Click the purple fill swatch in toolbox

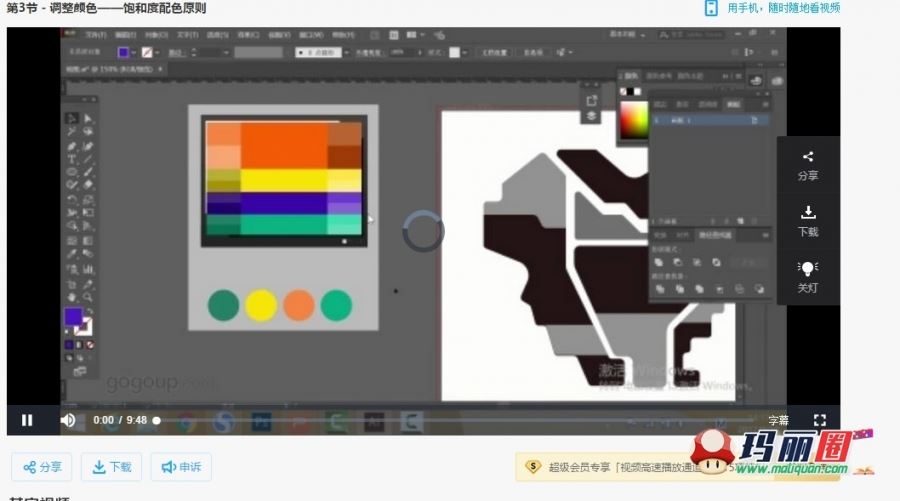pyautogui.click(x=73, y=317)
